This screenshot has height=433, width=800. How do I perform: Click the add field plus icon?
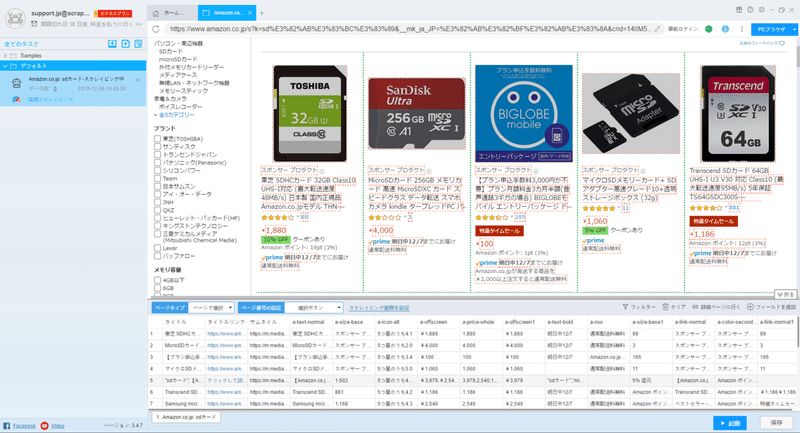click(x=750, y=307)
